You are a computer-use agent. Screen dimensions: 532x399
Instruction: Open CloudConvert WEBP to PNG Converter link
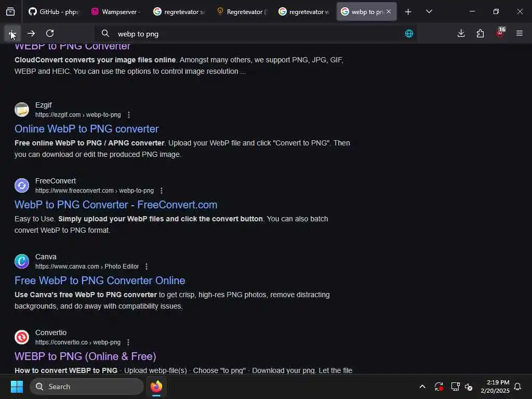72,47
